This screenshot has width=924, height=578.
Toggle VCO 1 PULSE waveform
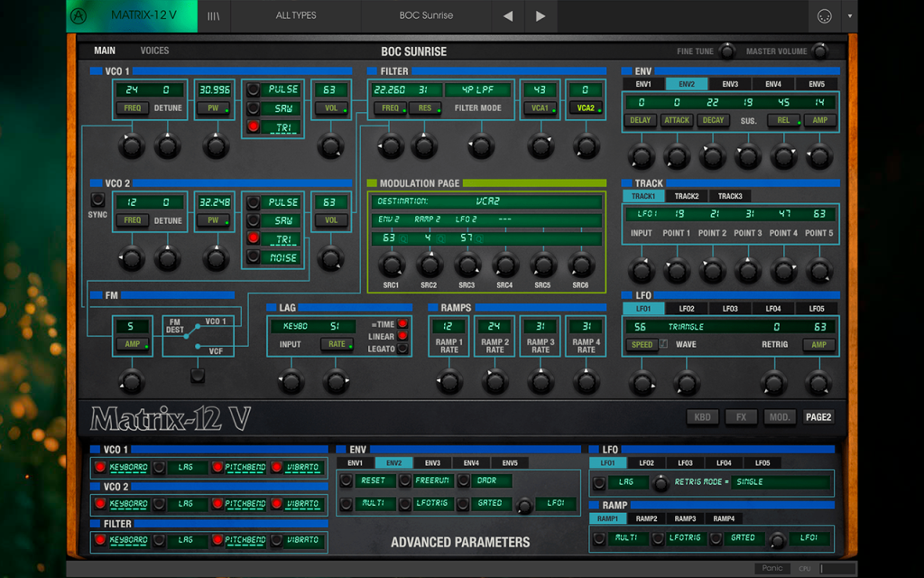point(253,89)
